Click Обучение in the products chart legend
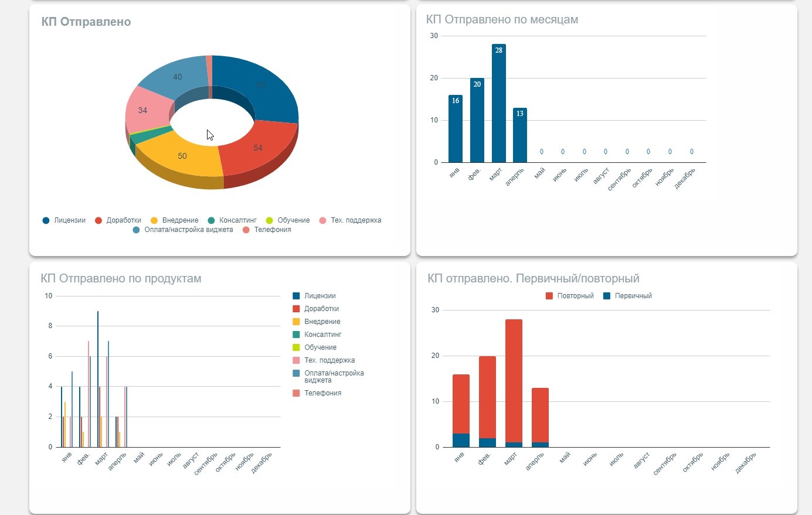812x515 pixels. point(315,347)
